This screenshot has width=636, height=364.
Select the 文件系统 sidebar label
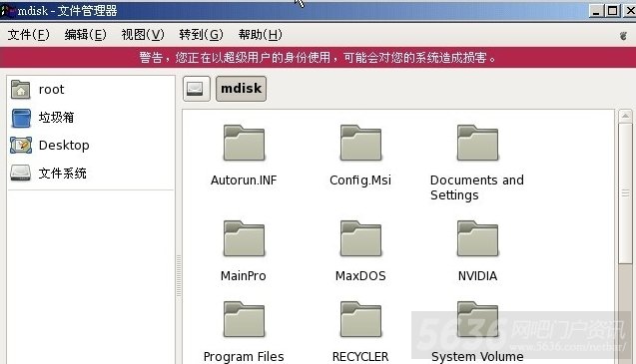63,174
